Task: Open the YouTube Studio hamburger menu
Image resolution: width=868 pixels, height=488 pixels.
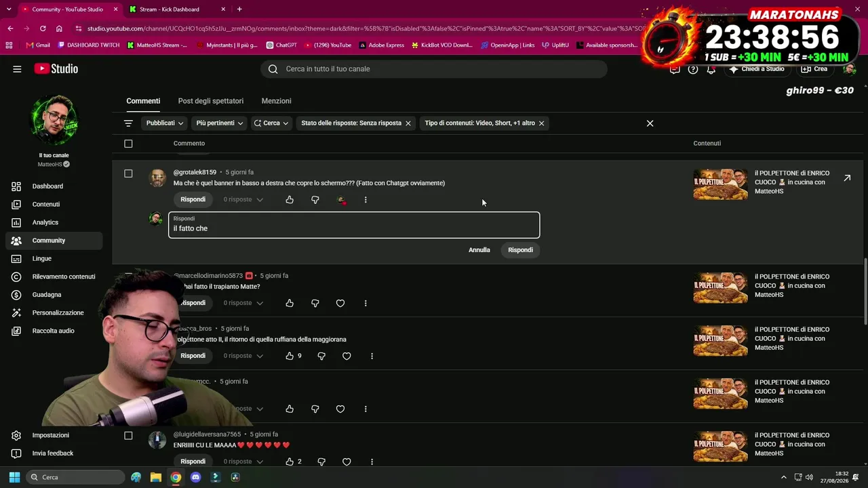Action: coord(17,69)
